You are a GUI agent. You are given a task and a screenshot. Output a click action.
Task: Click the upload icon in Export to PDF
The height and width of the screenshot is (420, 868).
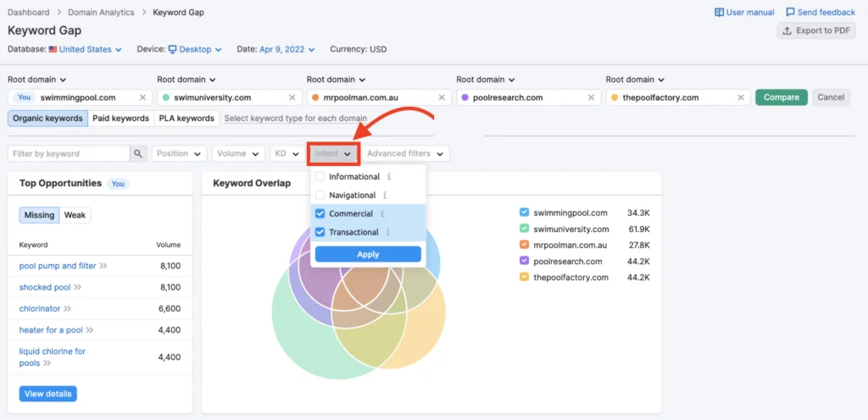[787, 31]
